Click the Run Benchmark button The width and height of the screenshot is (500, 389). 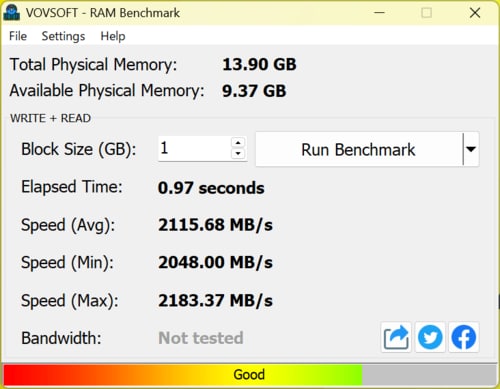[359, 149]
